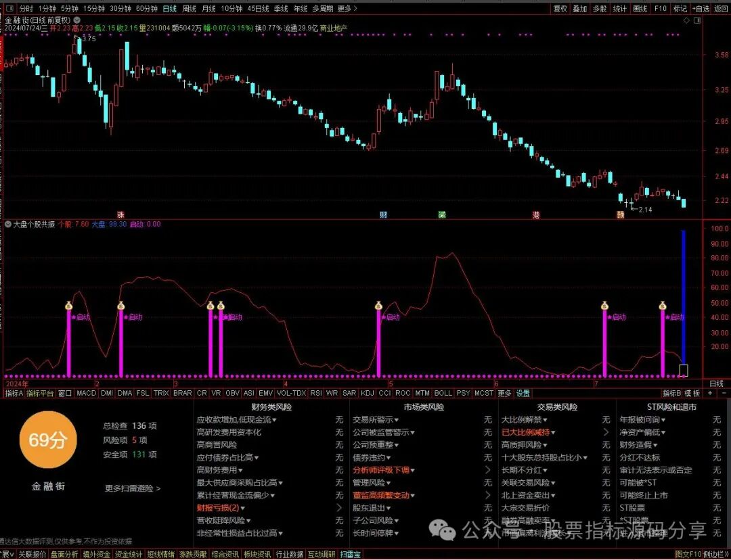Click the 标记 button in the top bar
This screenshot has height=560, width=731.
tap(680, 8)
